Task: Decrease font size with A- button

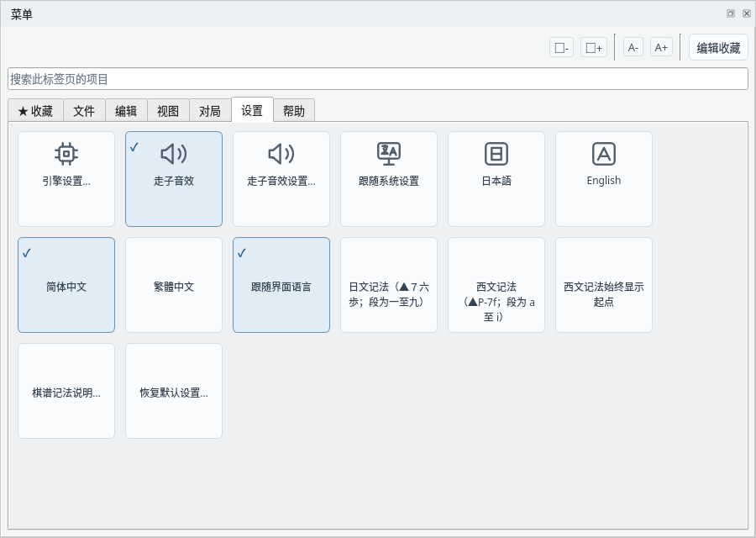Action: pyautogui.click(x=633, y=48)
